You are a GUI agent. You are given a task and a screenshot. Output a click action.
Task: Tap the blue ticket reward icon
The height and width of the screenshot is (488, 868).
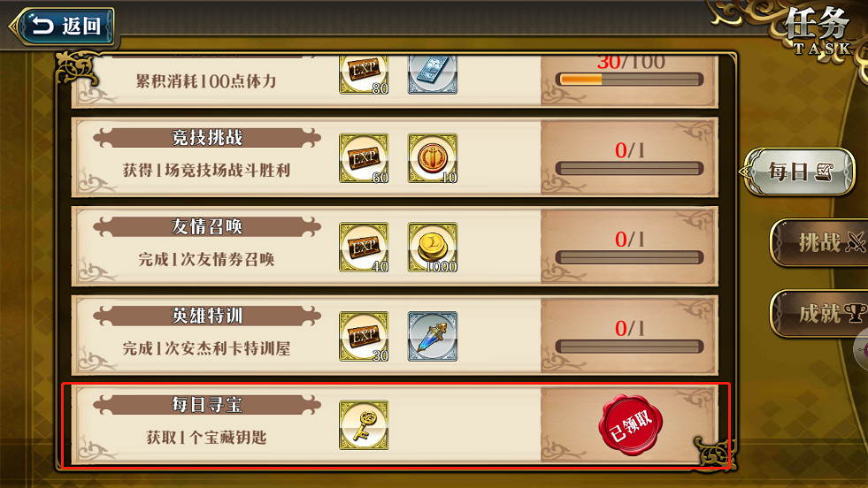click(433, 74)
